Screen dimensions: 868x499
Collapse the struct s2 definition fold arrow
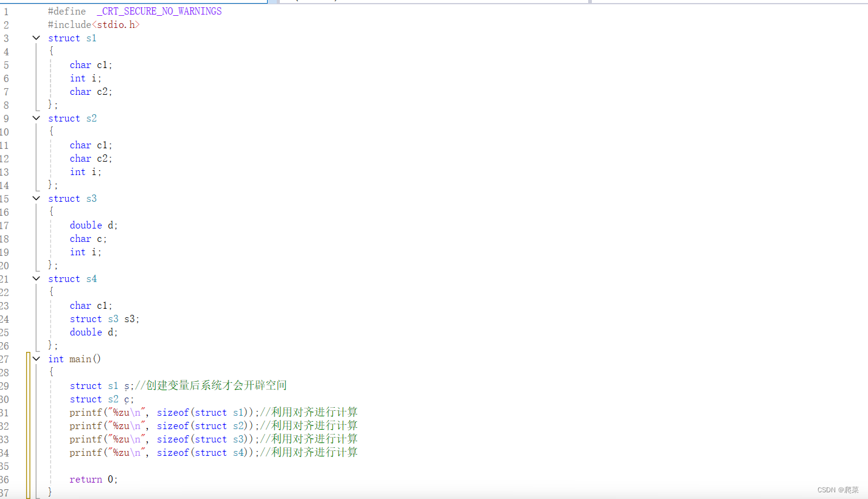point(36,118)
